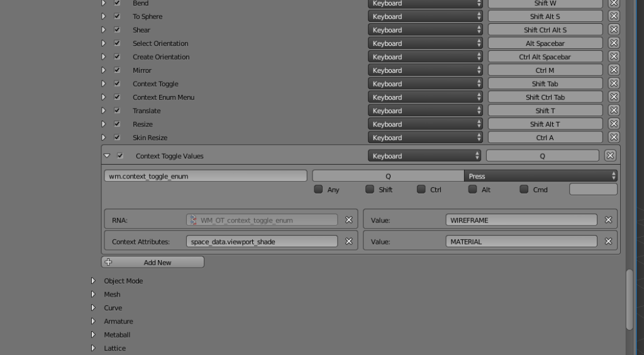Change the Shift Tab shortcut button
644x355 pixels.
(545, 84)
